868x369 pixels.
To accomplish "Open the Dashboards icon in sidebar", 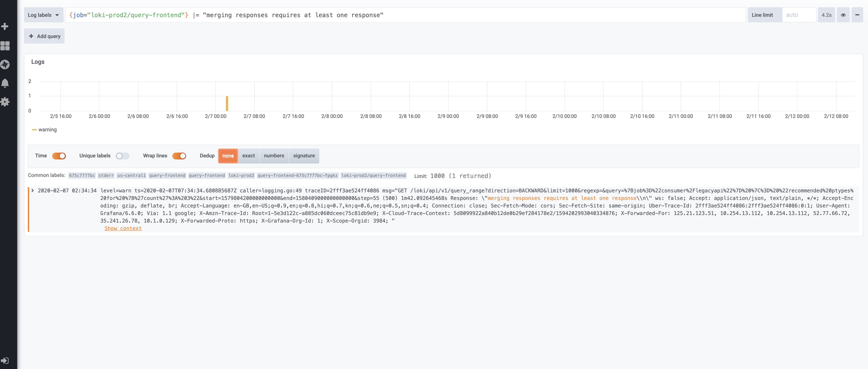I will click(5, 46).
